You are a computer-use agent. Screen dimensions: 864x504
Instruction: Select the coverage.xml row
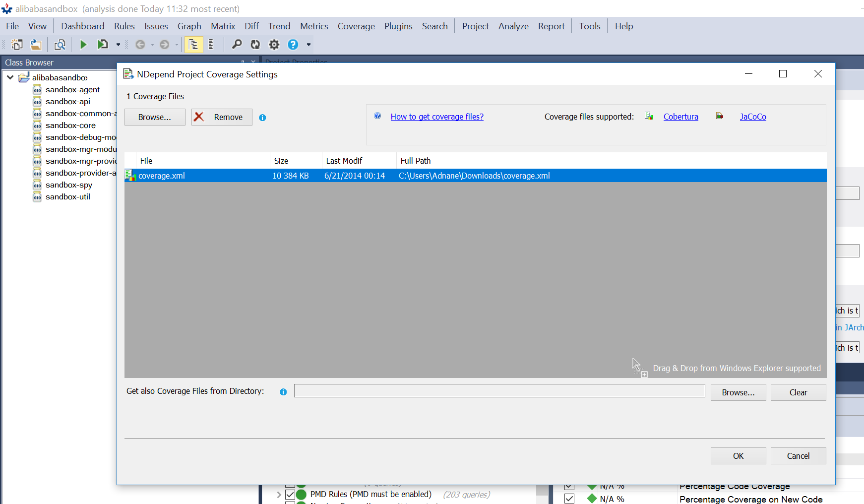[475, 176]
